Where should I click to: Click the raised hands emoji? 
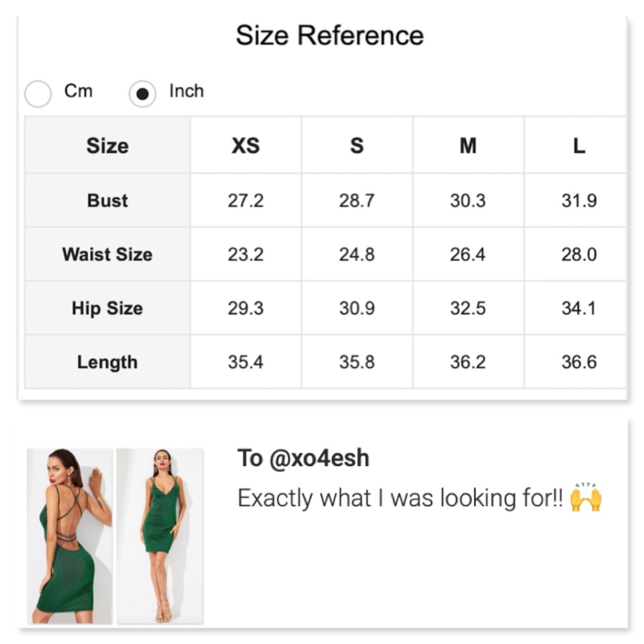[585, 498]
